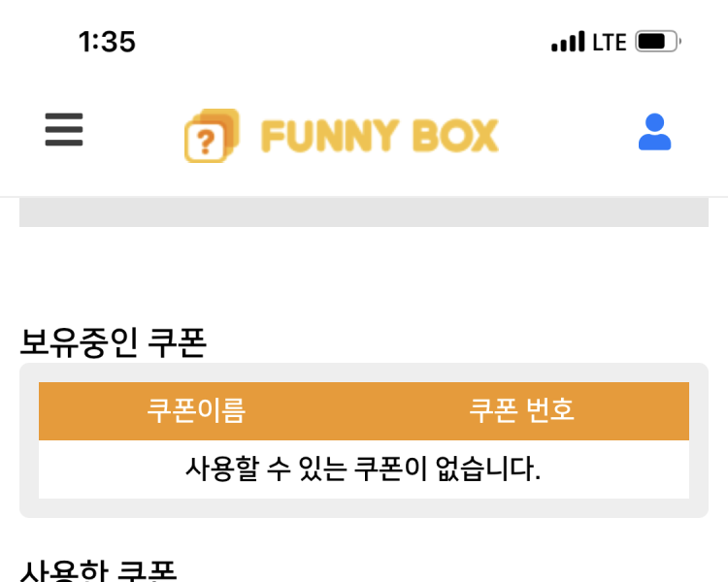
Task: Tap the LTE network label
Action: 609,42
